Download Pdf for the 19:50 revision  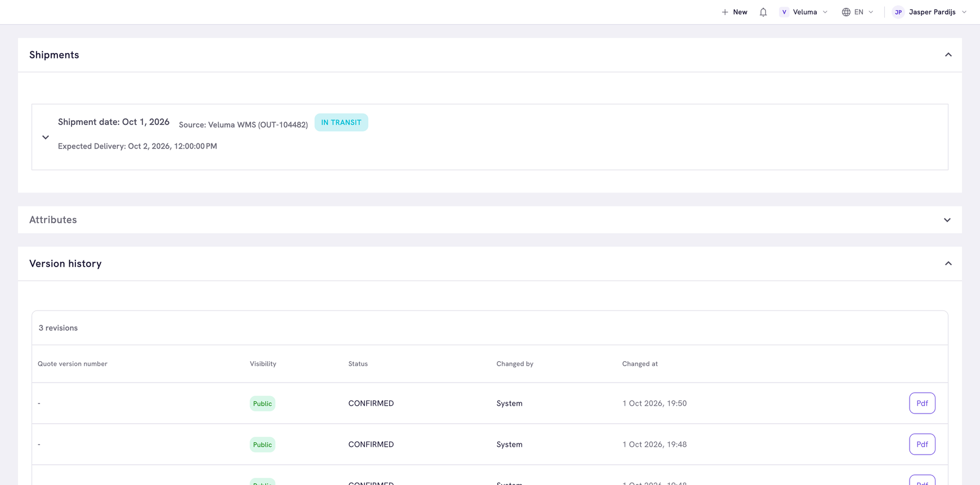922,403
